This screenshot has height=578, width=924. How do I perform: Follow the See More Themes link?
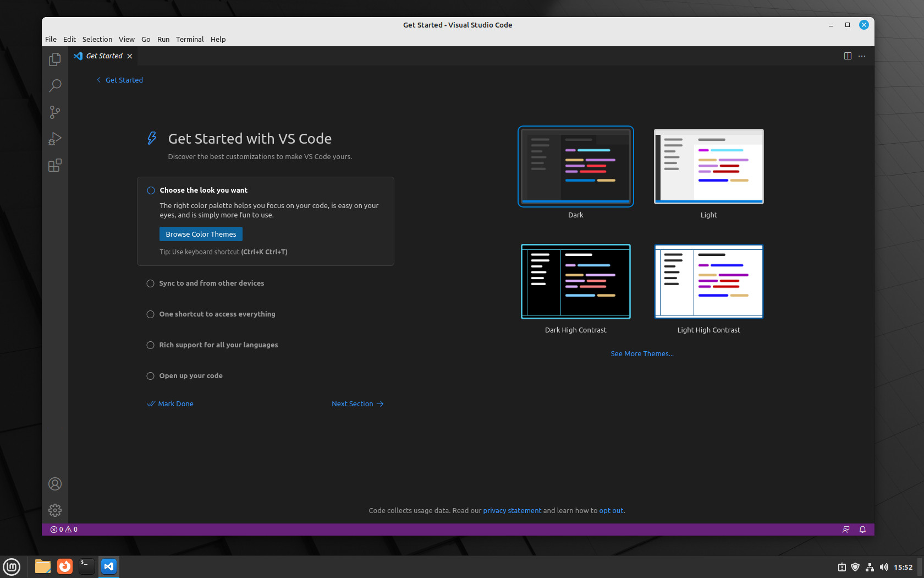[x=642, y=354]
